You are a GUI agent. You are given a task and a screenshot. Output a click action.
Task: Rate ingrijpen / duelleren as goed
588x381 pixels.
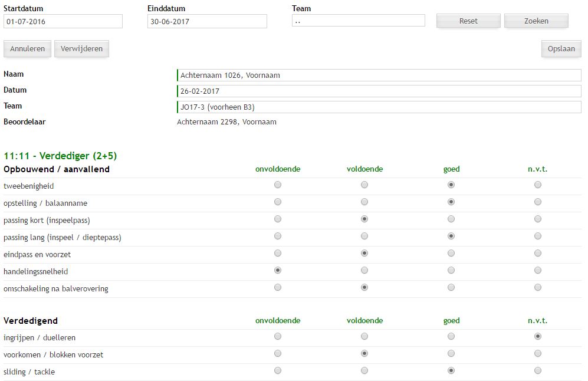pyautogui.click(x=451, y=337)
